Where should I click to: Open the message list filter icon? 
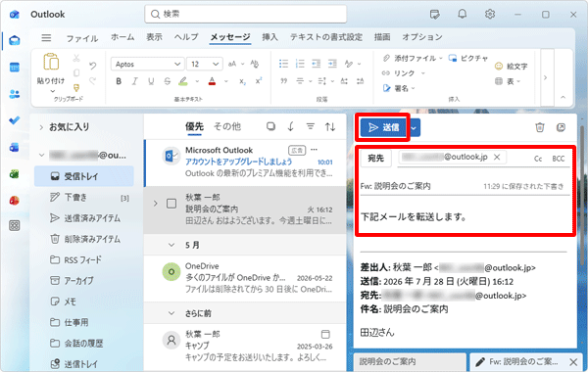point(310,126)
